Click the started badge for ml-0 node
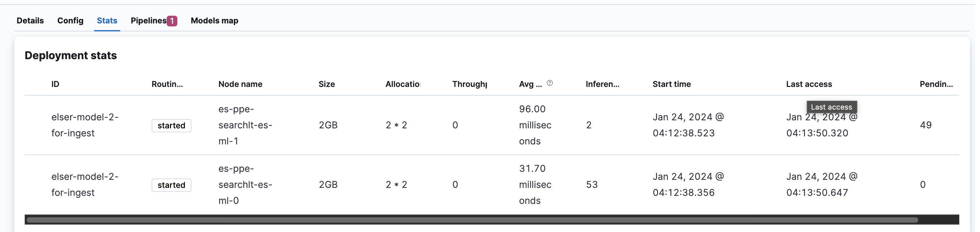Screen dimensions: 980x232 [x=171, y=185]
